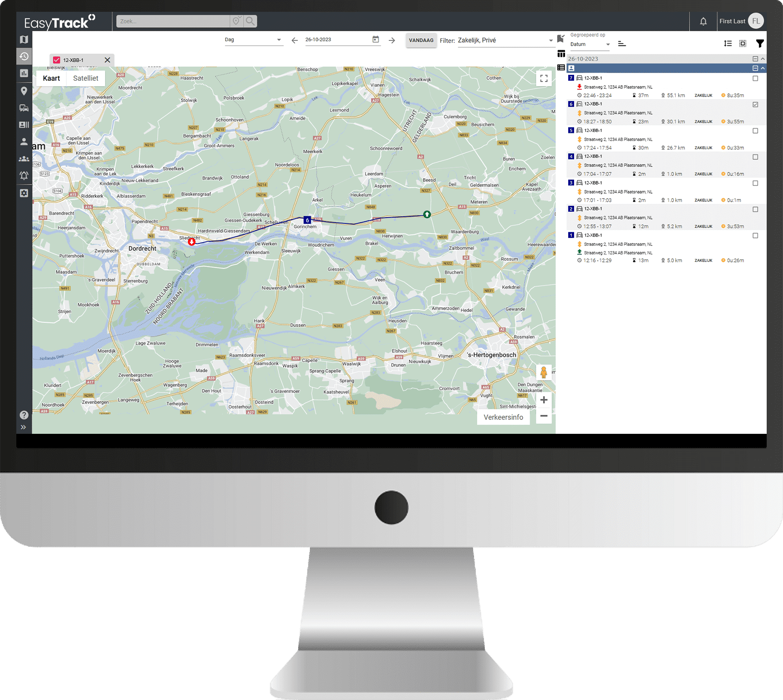Open the alarm alerts icon in sidebar

tap(24, 175)
